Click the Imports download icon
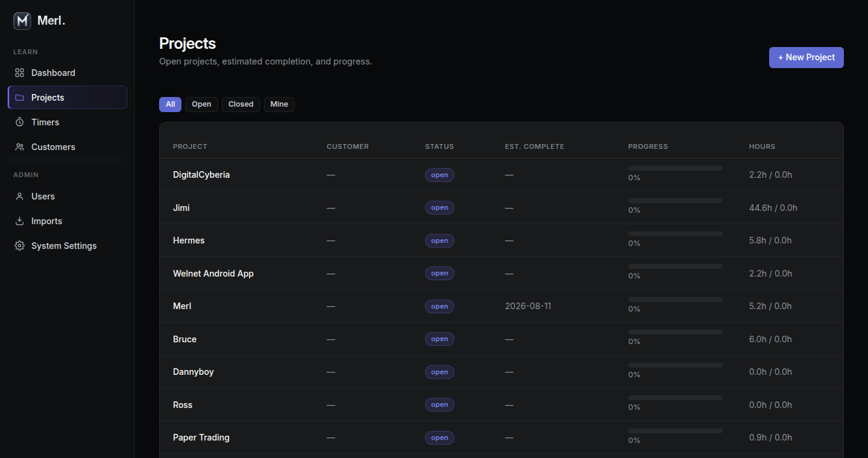The height and width of the screenshot is (458, 868). [x=20, y=221]
